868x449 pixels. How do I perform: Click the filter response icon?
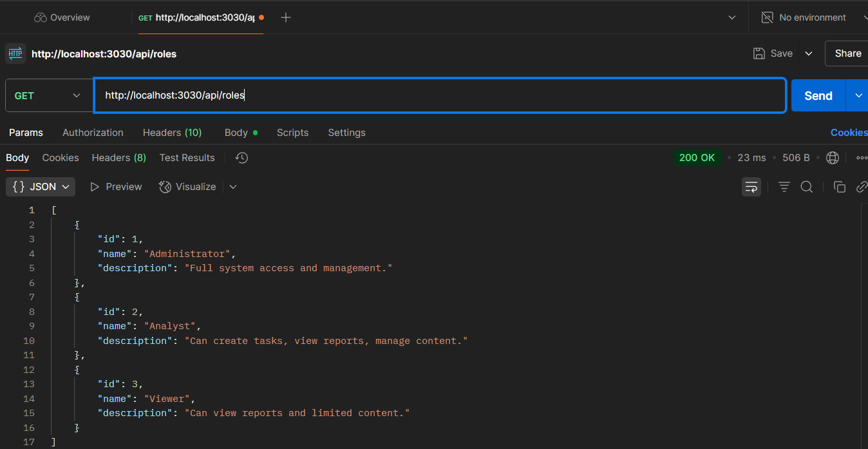tap(784, 187)
